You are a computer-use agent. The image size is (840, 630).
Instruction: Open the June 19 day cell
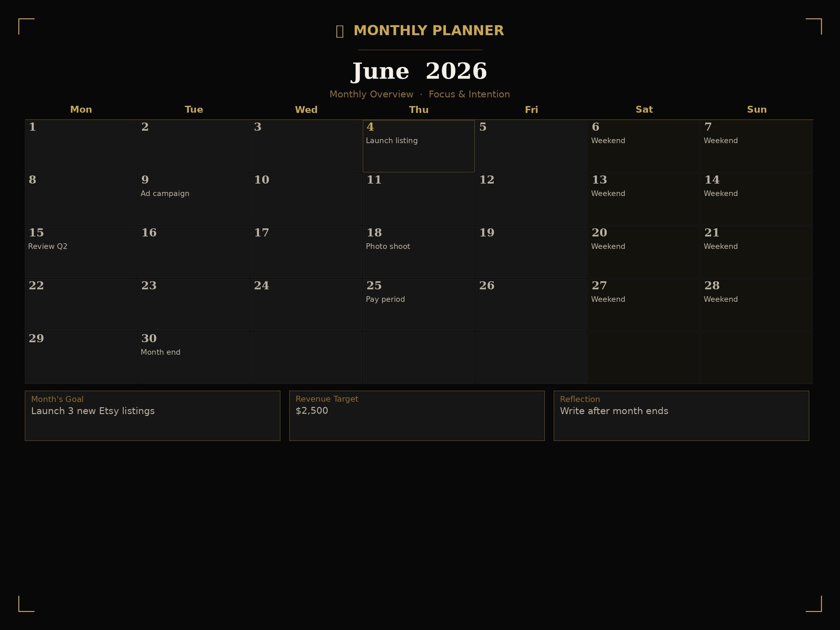(531, 252)
